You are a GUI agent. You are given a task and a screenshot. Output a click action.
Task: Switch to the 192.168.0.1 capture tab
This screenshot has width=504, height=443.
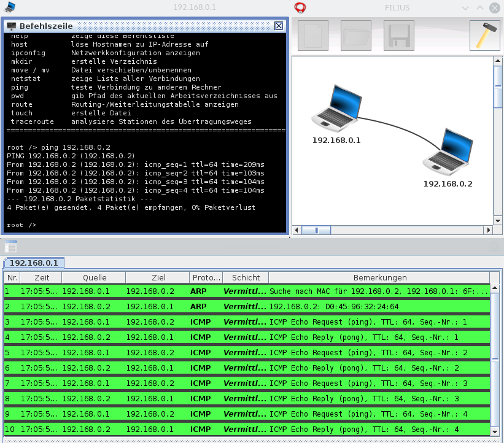coord(34,263)
